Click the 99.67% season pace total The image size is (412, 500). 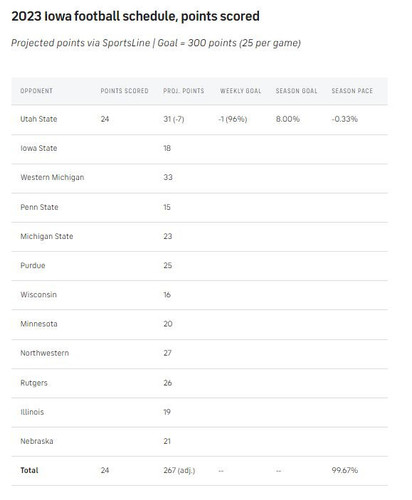(x=345, y=470)
